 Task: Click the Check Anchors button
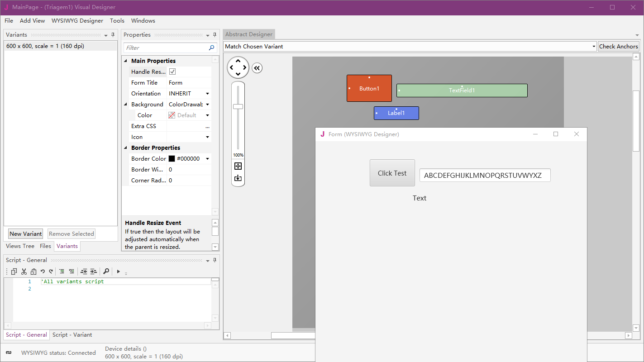(x=619, y=46)
